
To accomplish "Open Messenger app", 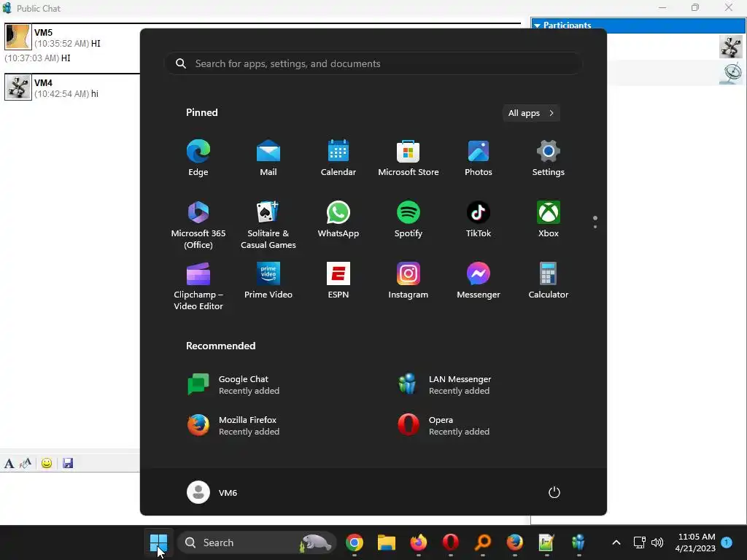I will pos(479,280).
